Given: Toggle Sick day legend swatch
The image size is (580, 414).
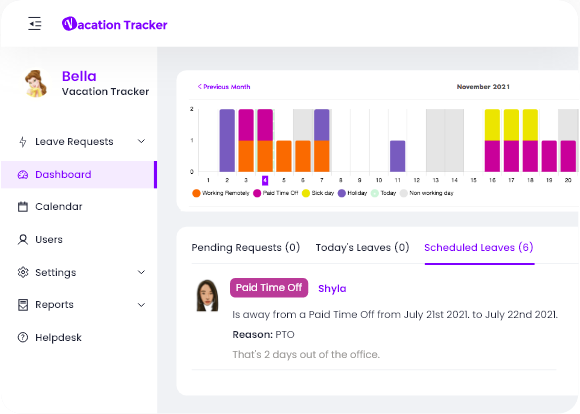Looking at the screenshot, I should click(x=306, y=193).
